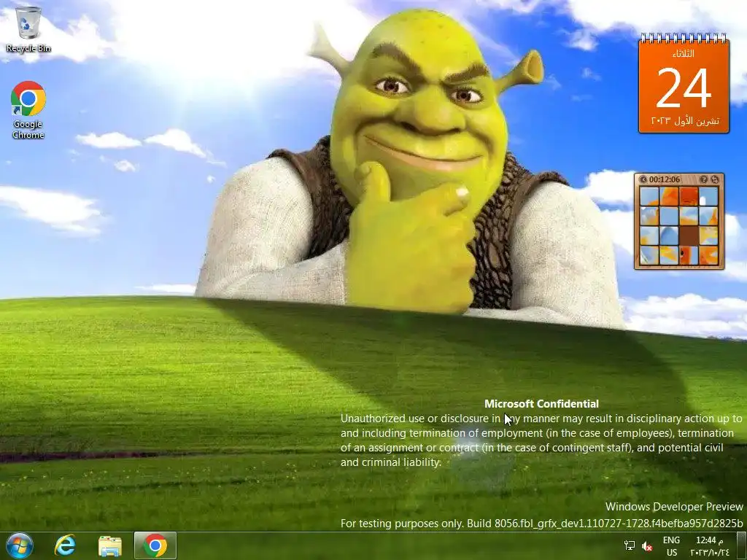Image resolution: width=747 pixels, height=560 pixels.
Task: Slide the blue tile left of the empty slot
Action: pos(670,236)
